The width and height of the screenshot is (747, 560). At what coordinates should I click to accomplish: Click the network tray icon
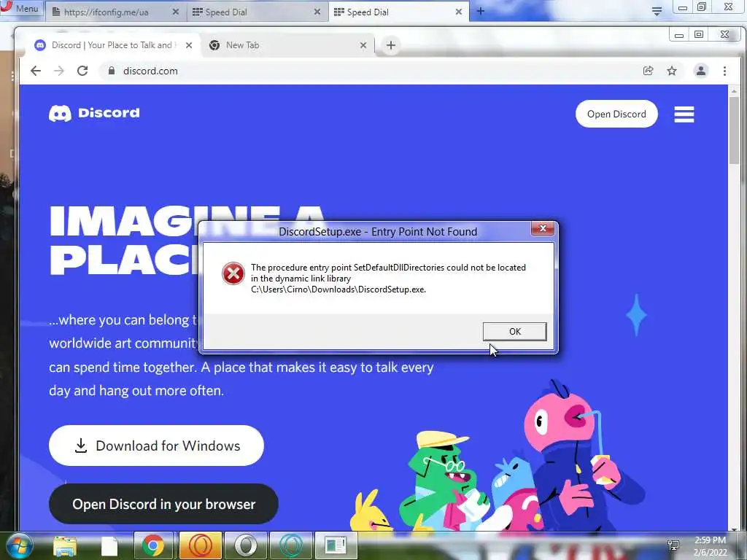click(x=673, y=545)
